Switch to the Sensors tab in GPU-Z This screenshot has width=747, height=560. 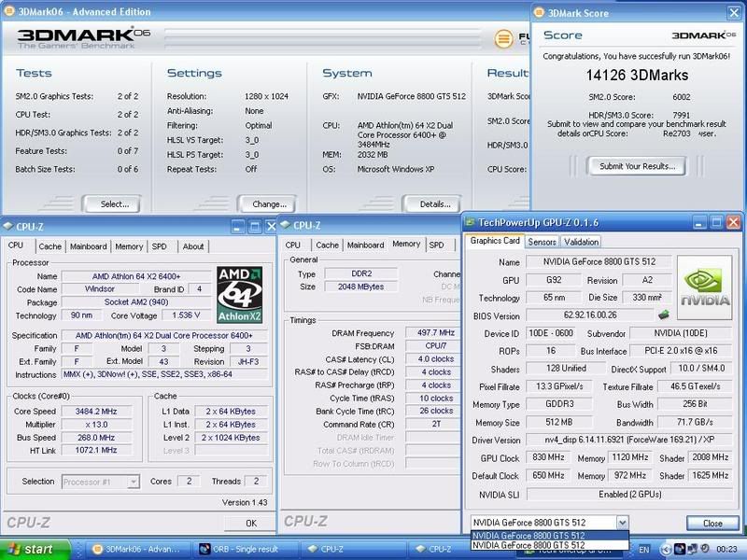point(542,242)
